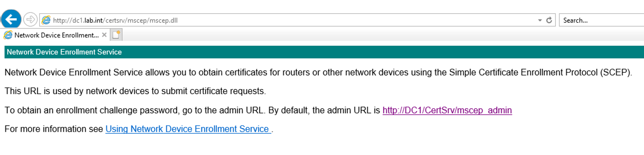644x155 pixels.
Task: Click the Internet Explorer icon in address bar
Action: point(46,20)
